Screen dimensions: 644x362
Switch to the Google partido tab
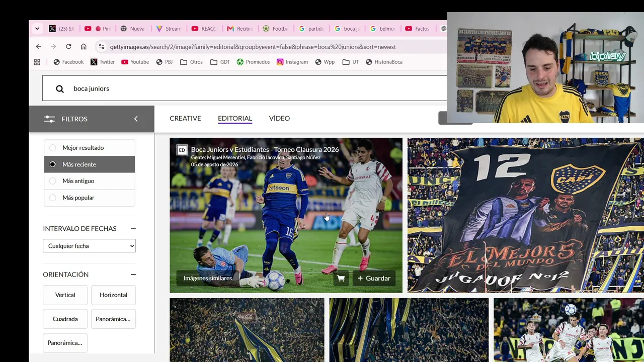pos(312,29)
